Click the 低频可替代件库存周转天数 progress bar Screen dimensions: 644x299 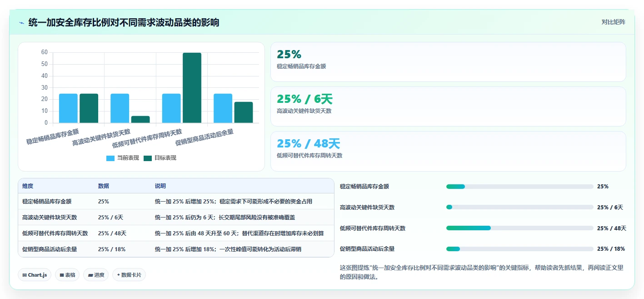[x=520, y=228]
